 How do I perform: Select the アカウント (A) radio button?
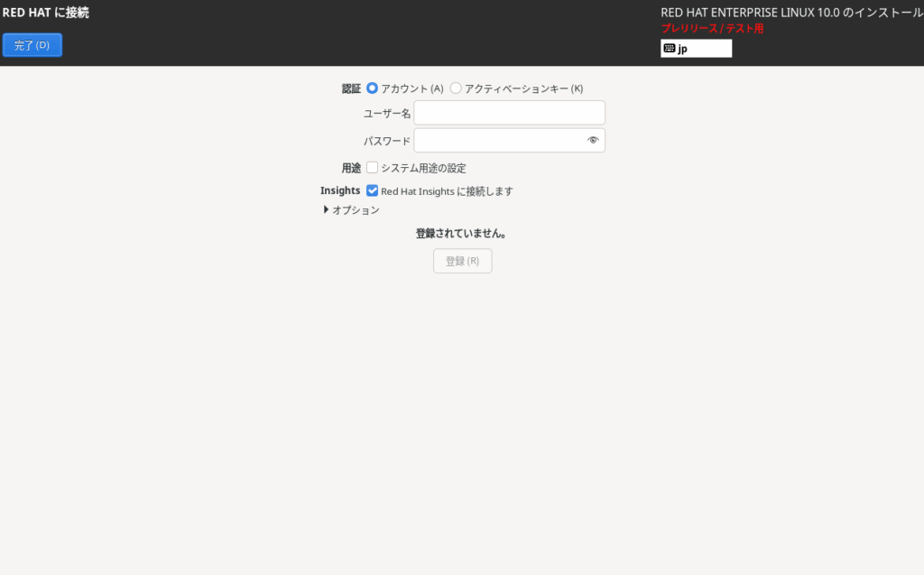372,88
